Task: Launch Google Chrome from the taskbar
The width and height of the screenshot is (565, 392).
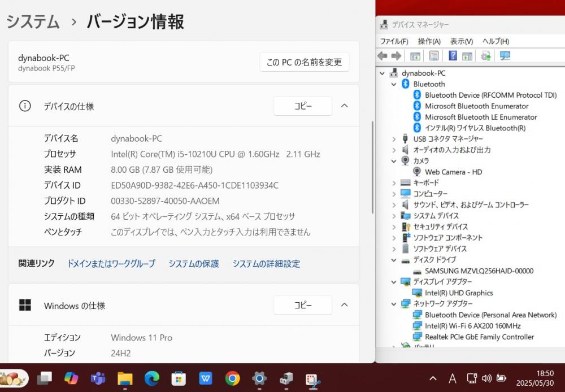Action: tap(232, 378)
